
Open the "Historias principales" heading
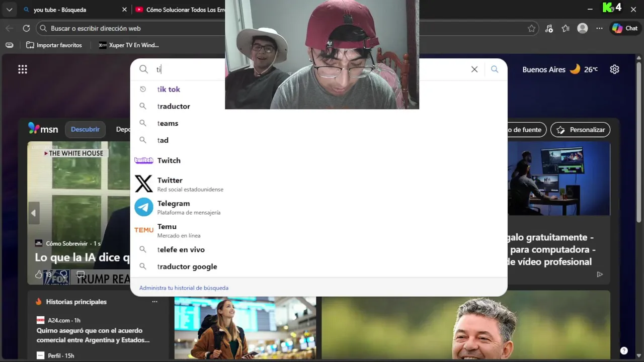click(76, 302)
